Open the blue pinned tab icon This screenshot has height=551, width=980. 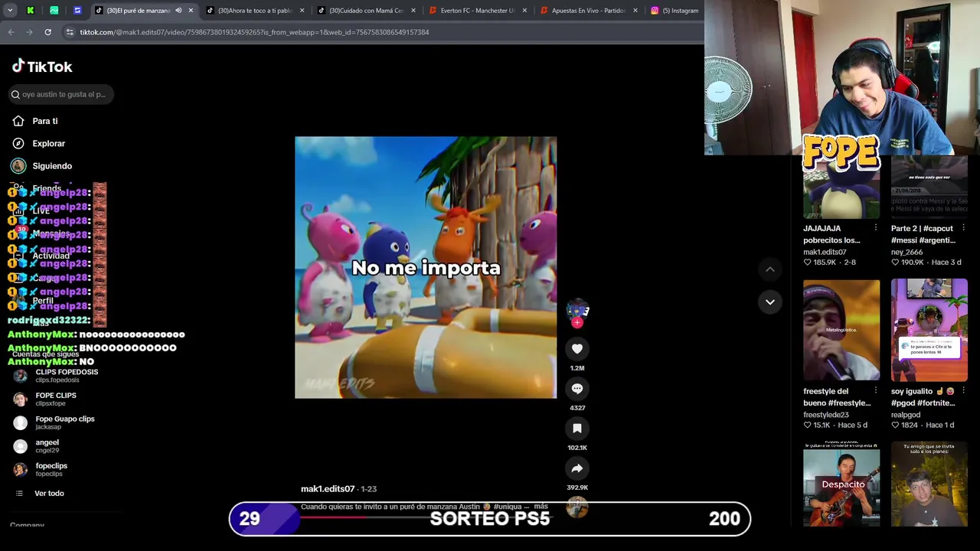pyautogui.click(x=77, y=11)
